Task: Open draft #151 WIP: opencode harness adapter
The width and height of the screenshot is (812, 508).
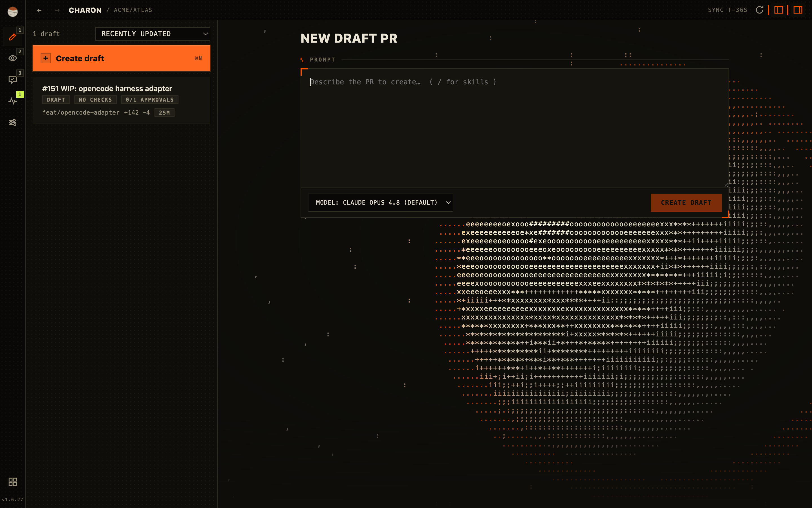Action: (122, 100)
